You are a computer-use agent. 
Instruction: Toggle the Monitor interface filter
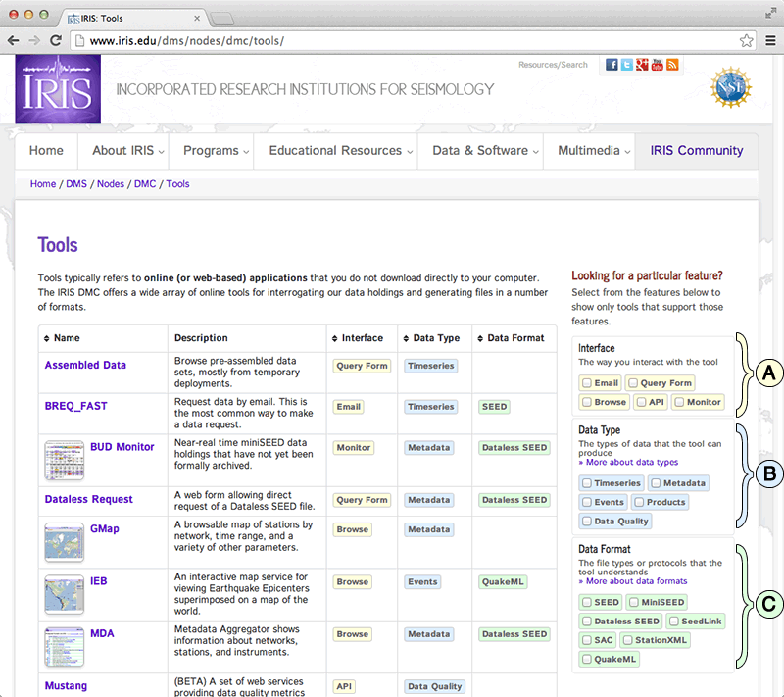pos(679,402)
